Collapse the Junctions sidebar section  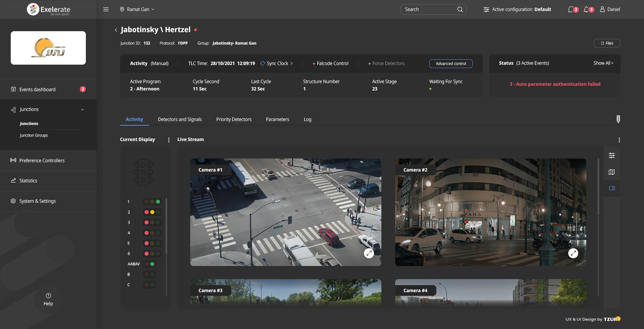tap(83, 110)
